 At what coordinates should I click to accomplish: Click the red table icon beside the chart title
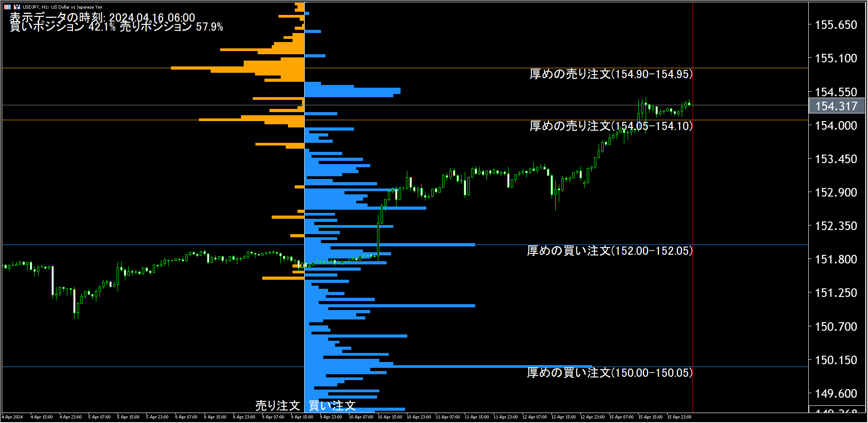[x=7, y=7]
